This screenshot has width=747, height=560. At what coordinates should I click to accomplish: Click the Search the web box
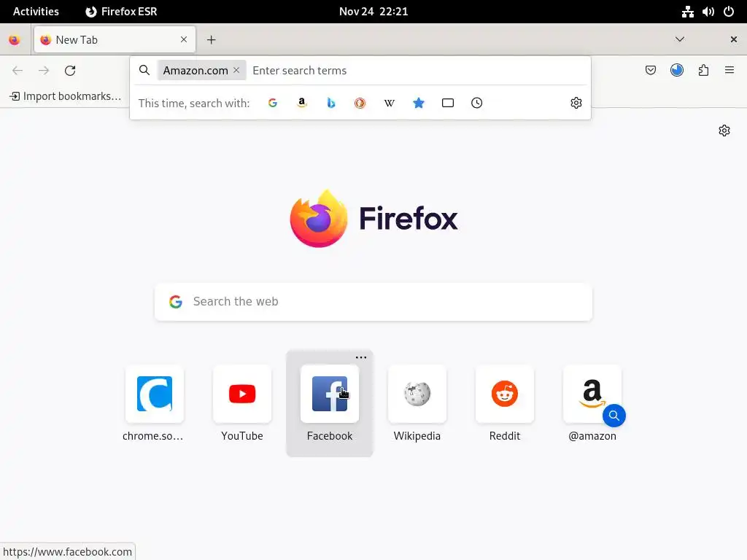373,301
